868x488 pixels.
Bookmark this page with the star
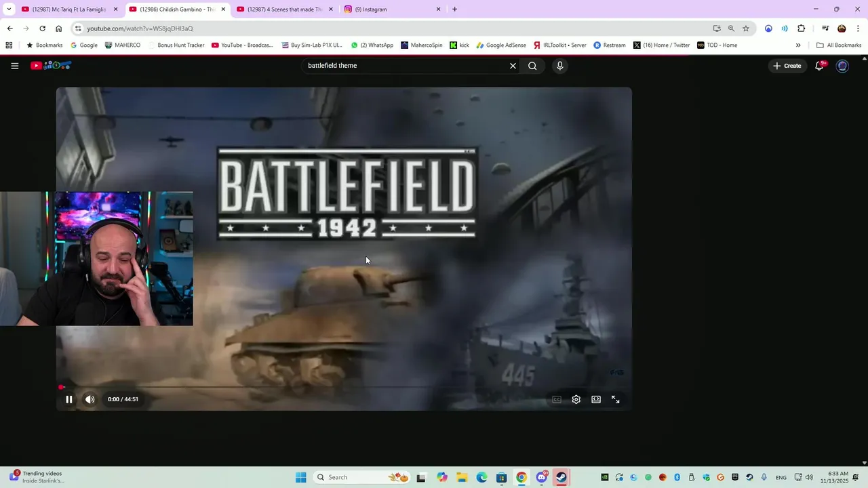click(746, 28)
